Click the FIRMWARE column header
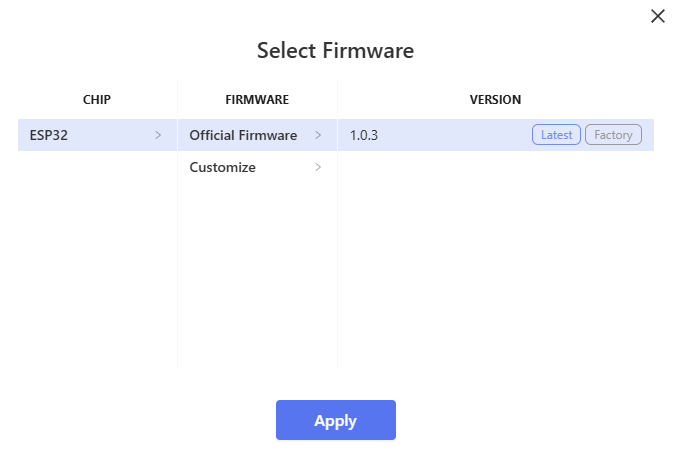 [257, 100]
